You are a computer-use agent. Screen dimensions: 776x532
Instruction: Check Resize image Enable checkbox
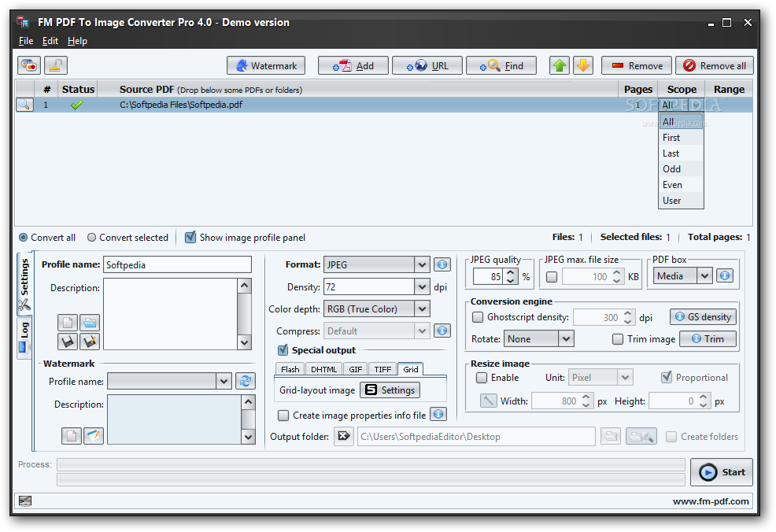[482, 378]
